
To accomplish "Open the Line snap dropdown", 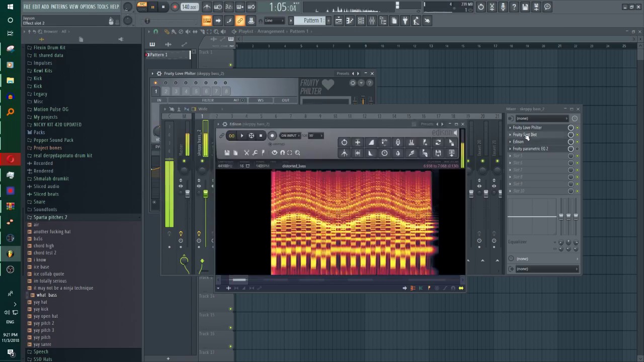I will click(274, 21).
